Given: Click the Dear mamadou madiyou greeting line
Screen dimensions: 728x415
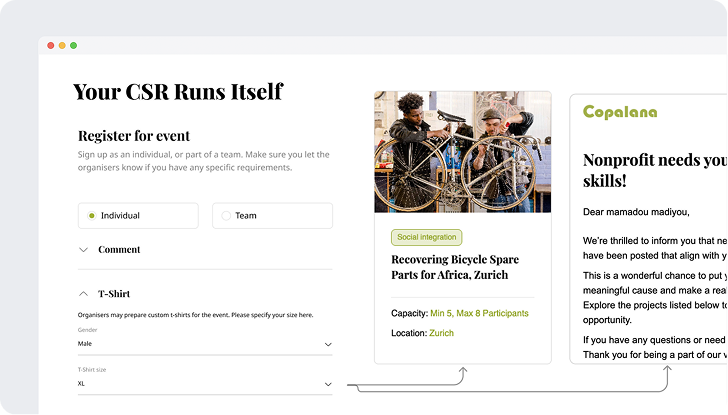Looking at the screenshot, I should click(x=637, y=212).
